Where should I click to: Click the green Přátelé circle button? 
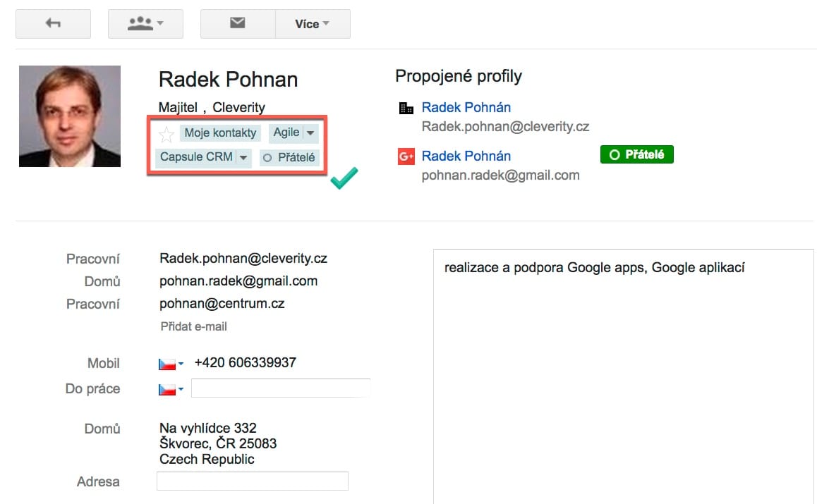coord(636,154)
